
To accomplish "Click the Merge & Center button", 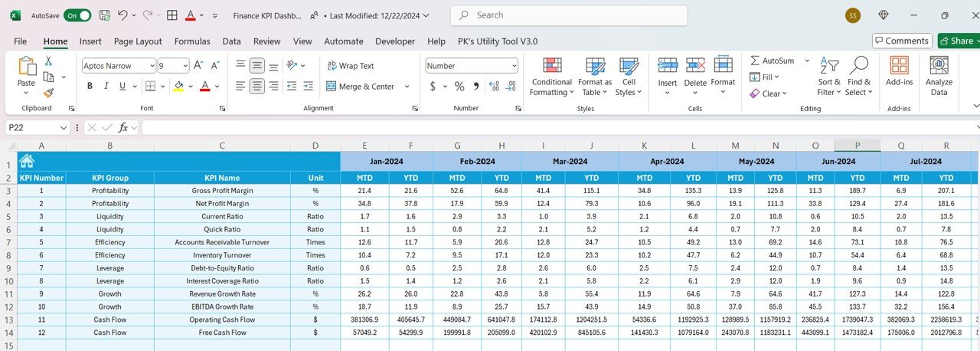I will pyautogui.click(x=361, y=87).
